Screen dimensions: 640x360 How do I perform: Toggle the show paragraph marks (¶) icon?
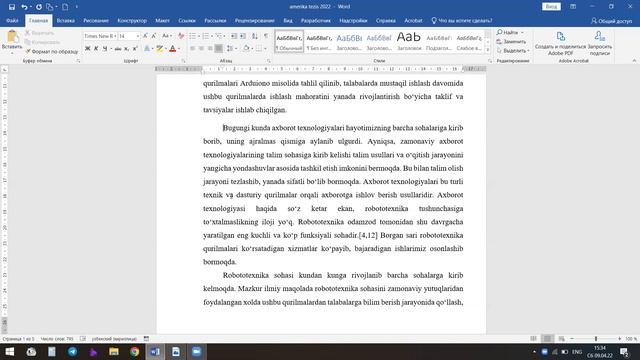[x=266, y=36]
